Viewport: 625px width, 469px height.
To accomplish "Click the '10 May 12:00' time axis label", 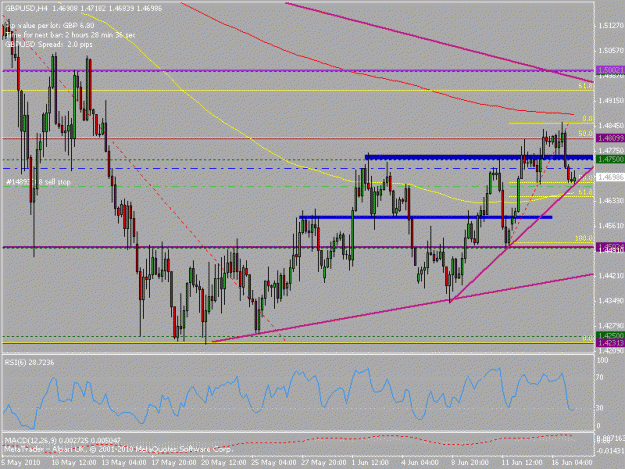I will tap(74, 463).
